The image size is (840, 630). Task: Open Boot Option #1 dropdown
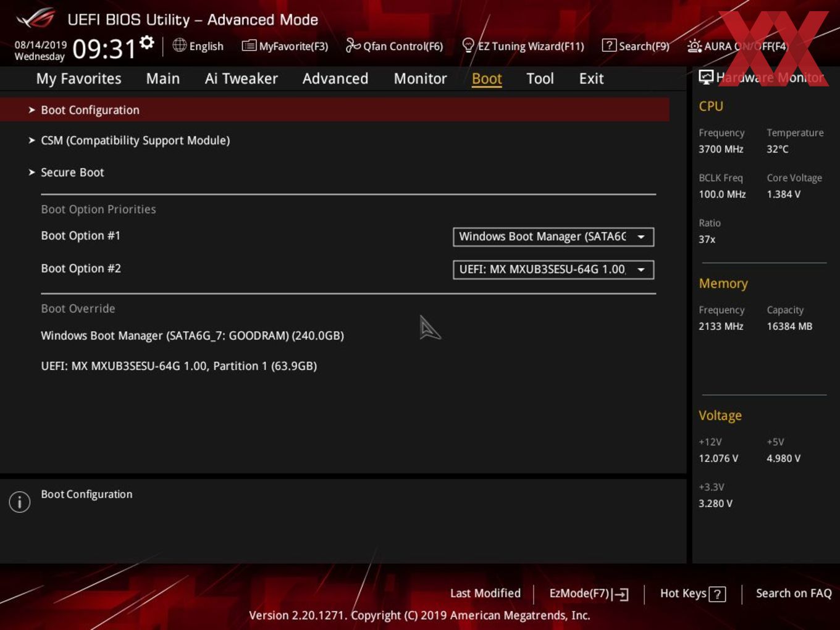(x=553, y=237)
